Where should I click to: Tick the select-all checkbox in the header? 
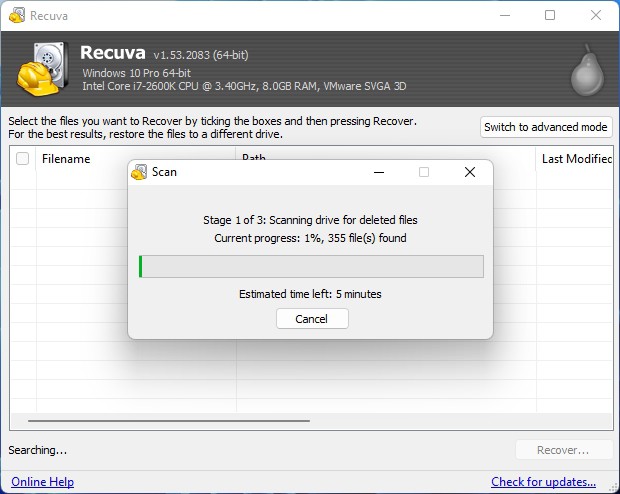23,159
